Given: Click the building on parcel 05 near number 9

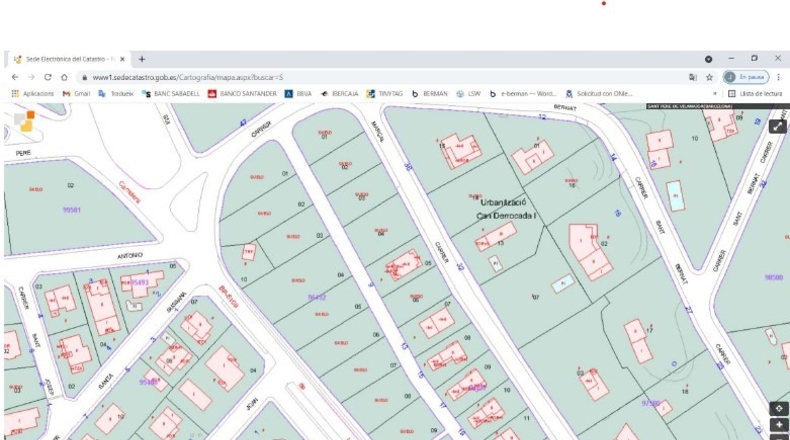Looking at the screenshot, I should (404, 265).
